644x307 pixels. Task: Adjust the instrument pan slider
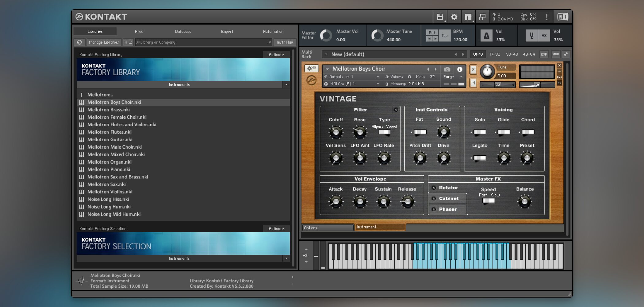click(497, 85)
